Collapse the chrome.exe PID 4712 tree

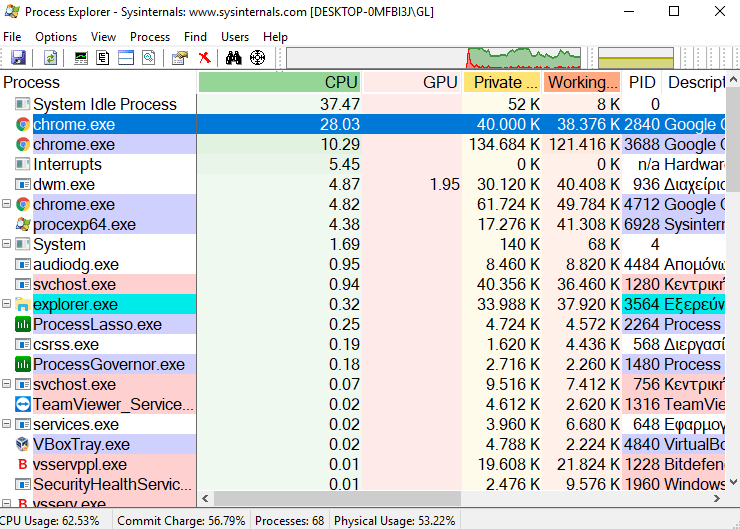point(7,204)
